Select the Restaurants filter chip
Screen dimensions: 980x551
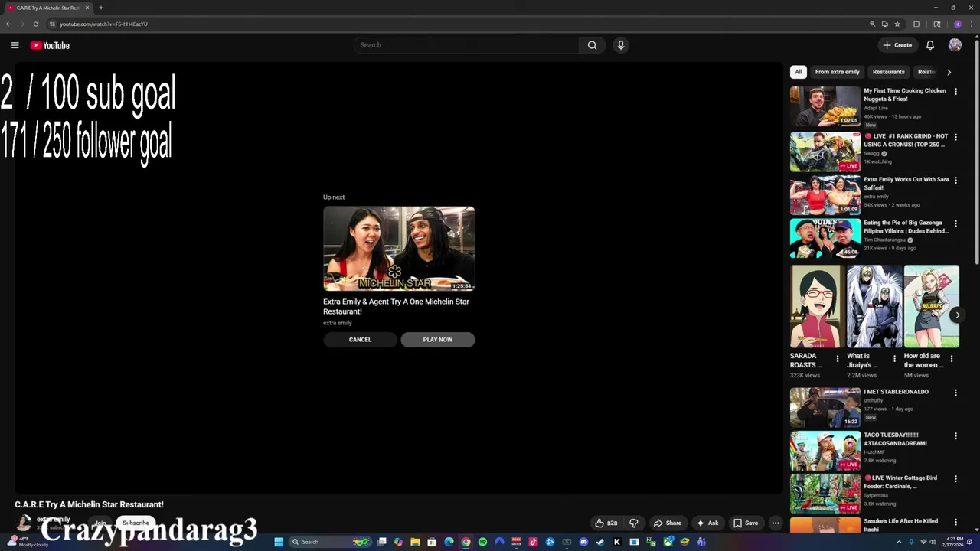coord(888,72)
